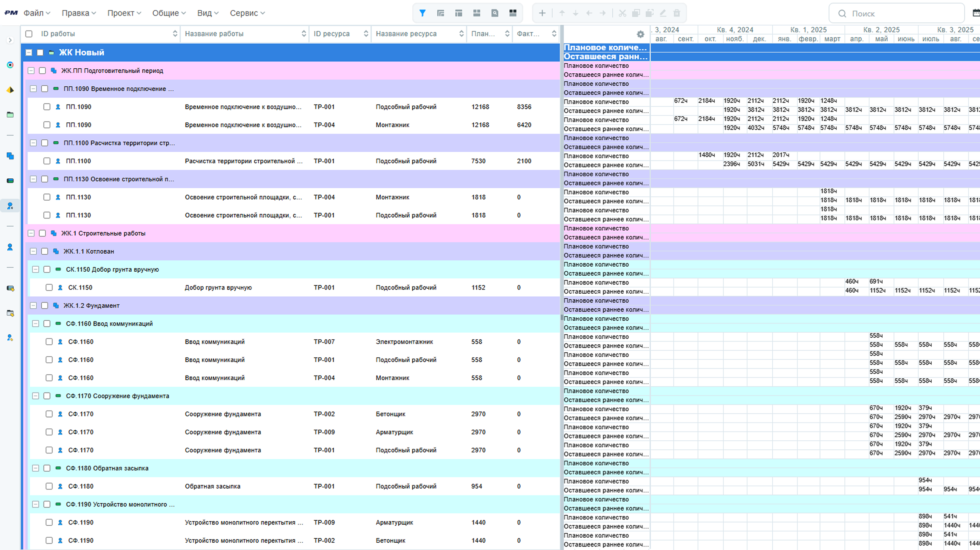Expand the left sidebar with chevron arrow

pyautogui.click(x=10, y=40)
